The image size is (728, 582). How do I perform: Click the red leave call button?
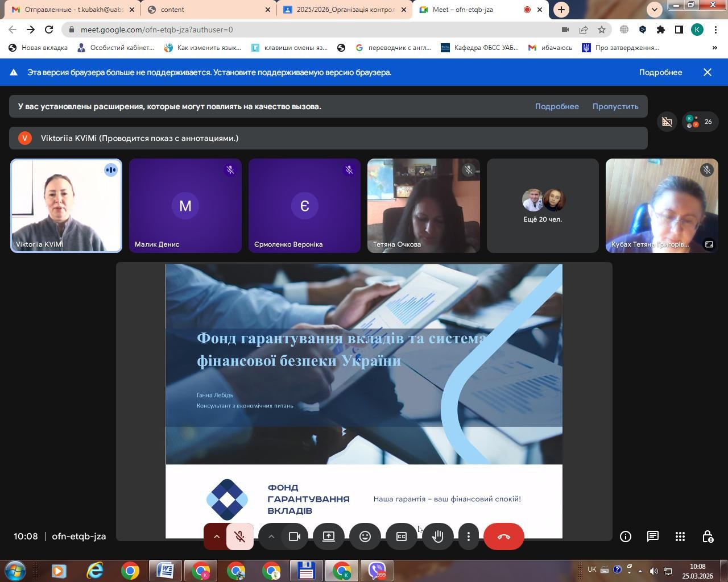[x=503, y=537]
